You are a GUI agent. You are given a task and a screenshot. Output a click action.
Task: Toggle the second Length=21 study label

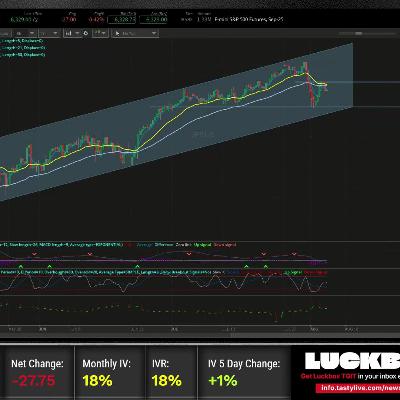pos(23,48)
